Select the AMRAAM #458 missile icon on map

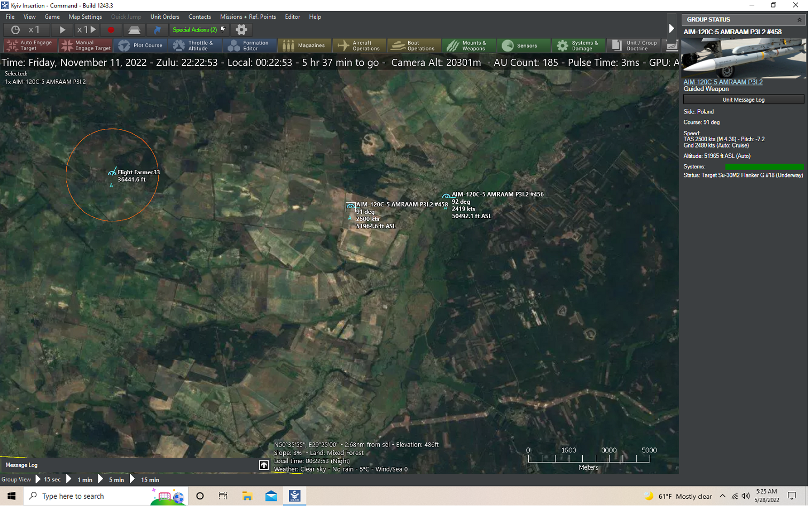tap(350, 206)
